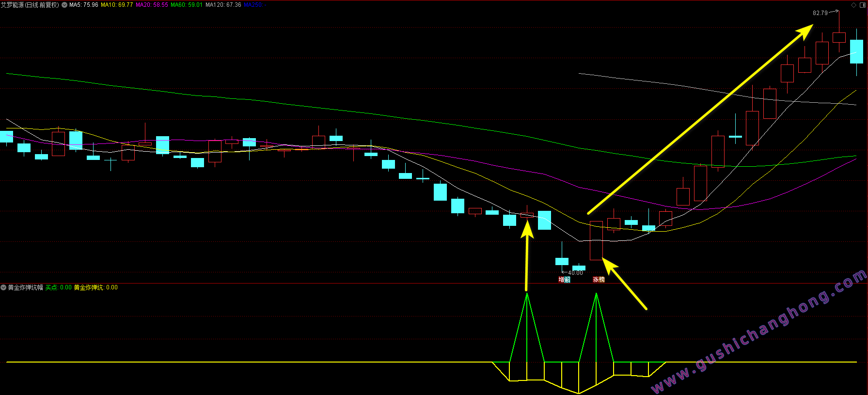
Task: Click the 买点: 0.00 indicator value
Action: [x=59, y=287]
